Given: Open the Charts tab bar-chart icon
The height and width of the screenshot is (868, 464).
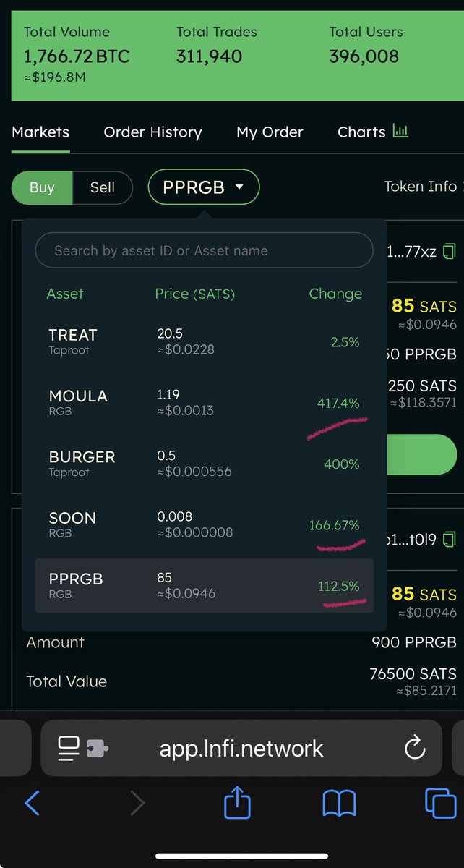Looking at the screenshot, I should [400, 132].
